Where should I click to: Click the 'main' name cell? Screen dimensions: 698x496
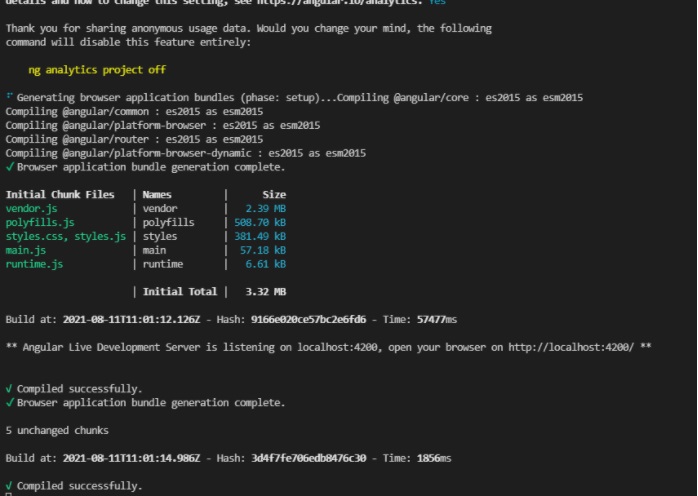(154, 250)
